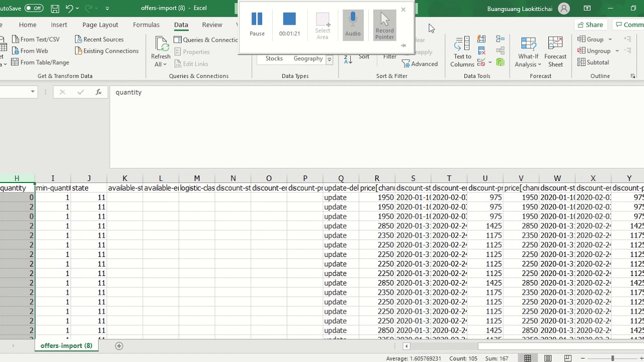Open Existing Connections
644x362 pixels.
(x=107, y=51)
